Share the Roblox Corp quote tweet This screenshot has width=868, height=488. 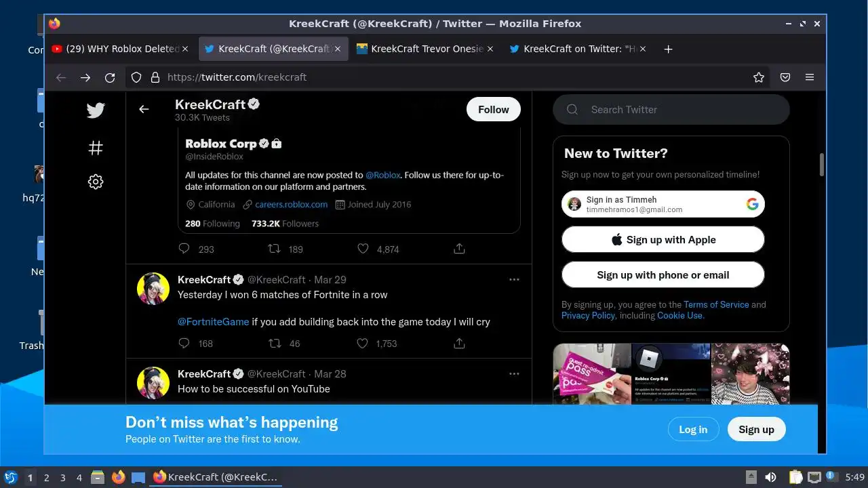459,249
